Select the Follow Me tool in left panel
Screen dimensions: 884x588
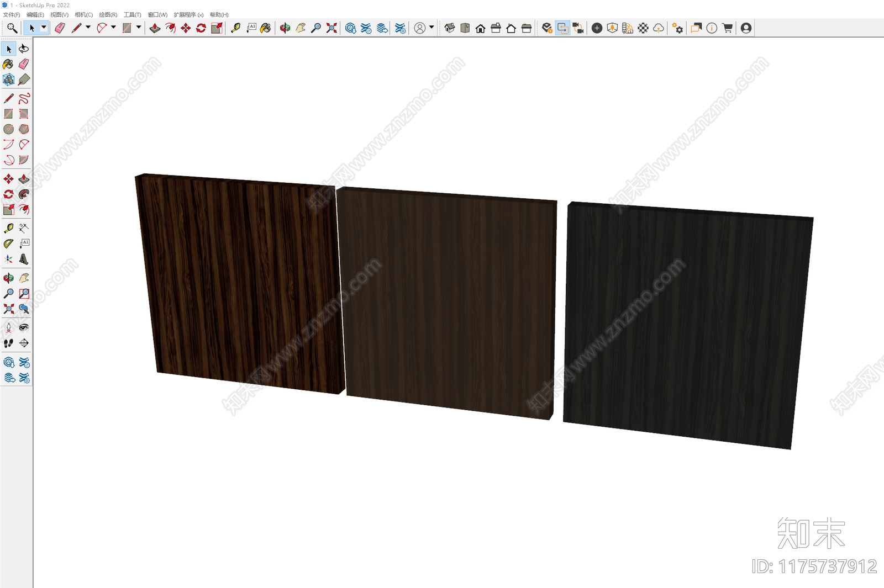click(24, 194)
